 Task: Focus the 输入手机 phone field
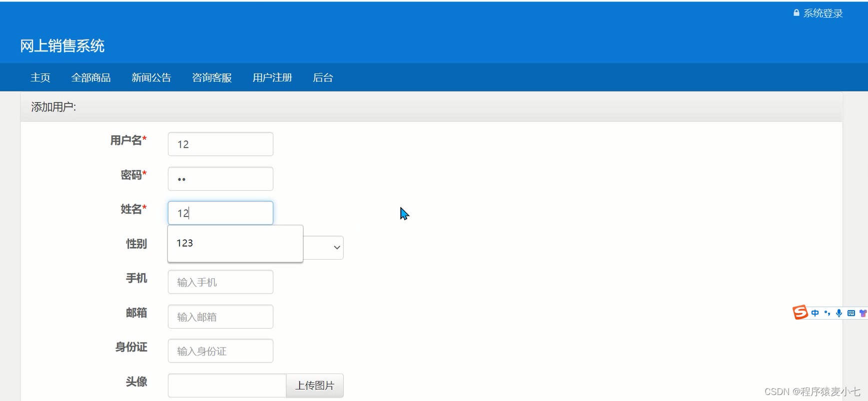220,282
